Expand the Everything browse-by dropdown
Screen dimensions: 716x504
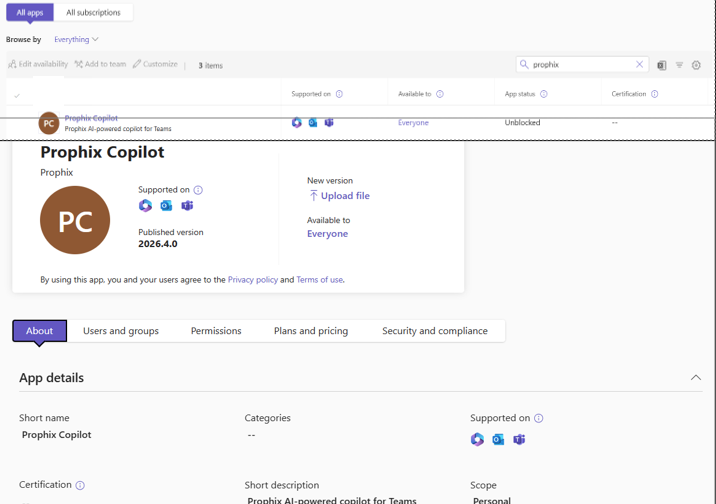76,40
